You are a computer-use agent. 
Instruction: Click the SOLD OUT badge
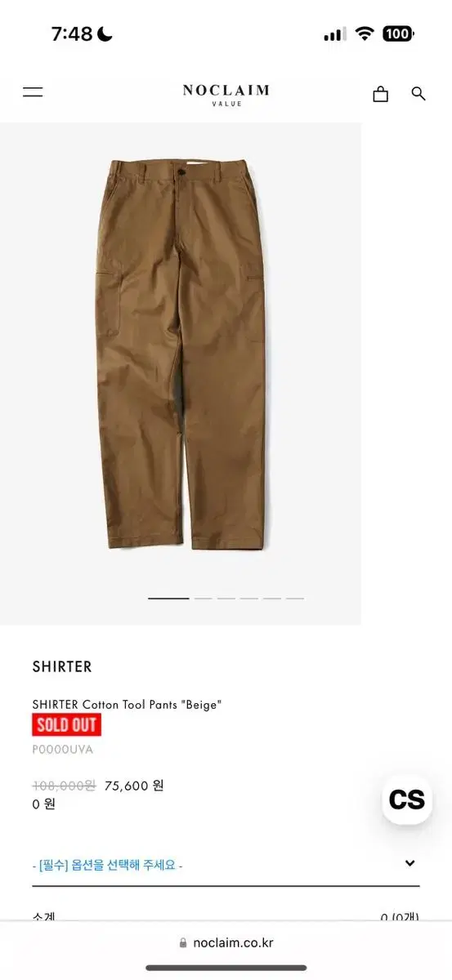(66, 724)
